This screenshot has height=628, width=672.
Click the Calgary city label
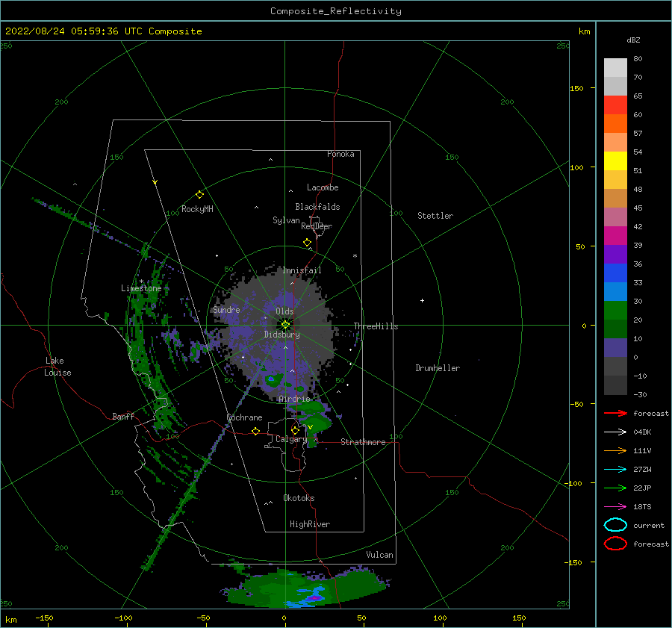(x=291, y=439)
